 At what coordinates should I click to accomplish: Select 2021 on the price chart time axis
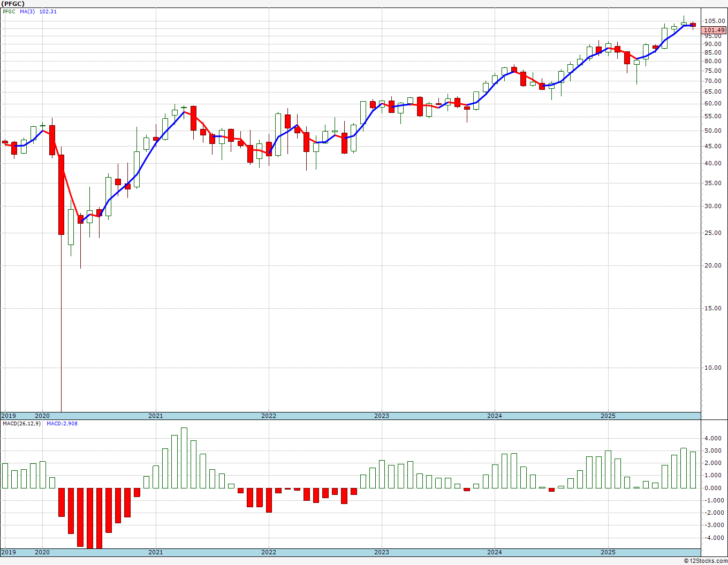click(x=155, y=416)
